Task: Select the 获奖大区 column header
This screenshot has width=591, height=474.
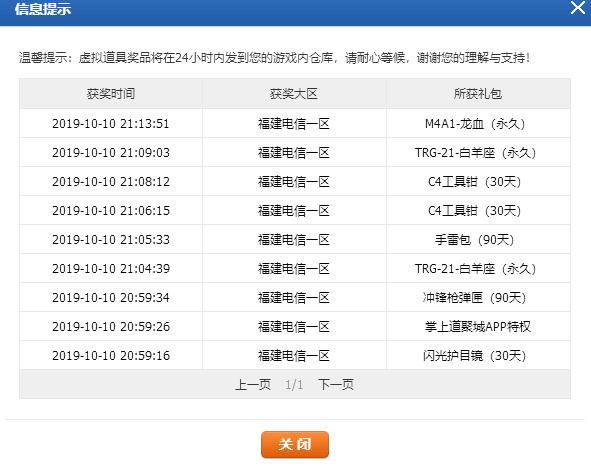Action: tap(294, 93)
